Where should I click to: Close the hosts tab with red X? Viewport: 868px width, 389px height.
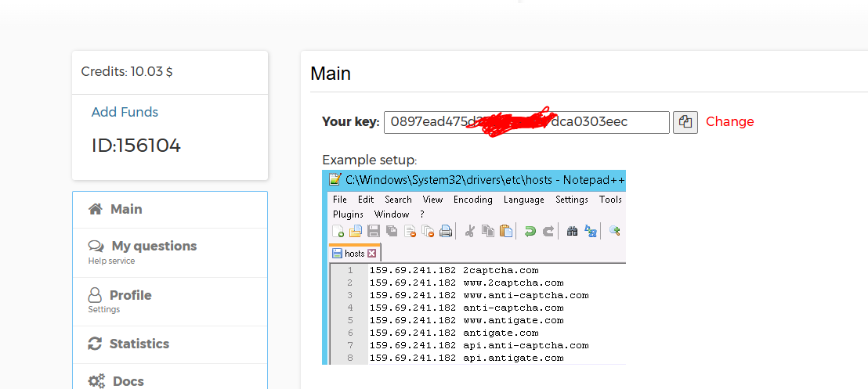point(372,254)
